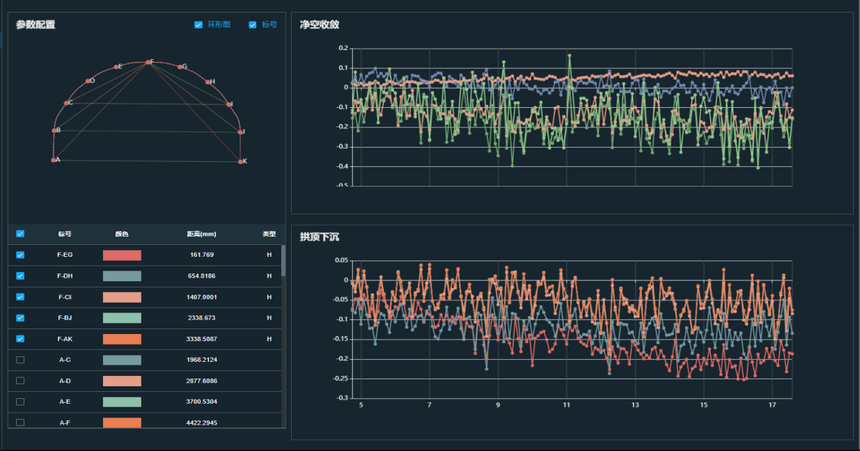Toggle the select-all checkbox in table header
The image size is (860, 451).
(x=20, y=234)
